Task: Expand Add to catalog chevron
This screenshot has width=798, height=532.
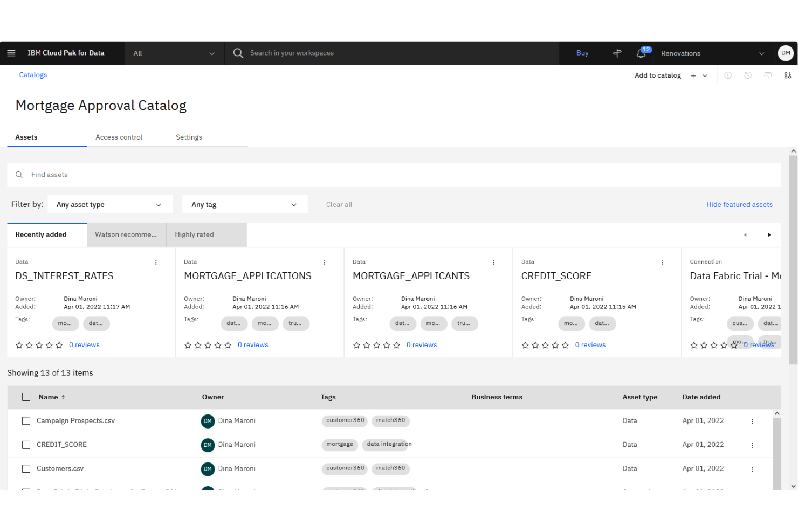Action: [705, 76]
